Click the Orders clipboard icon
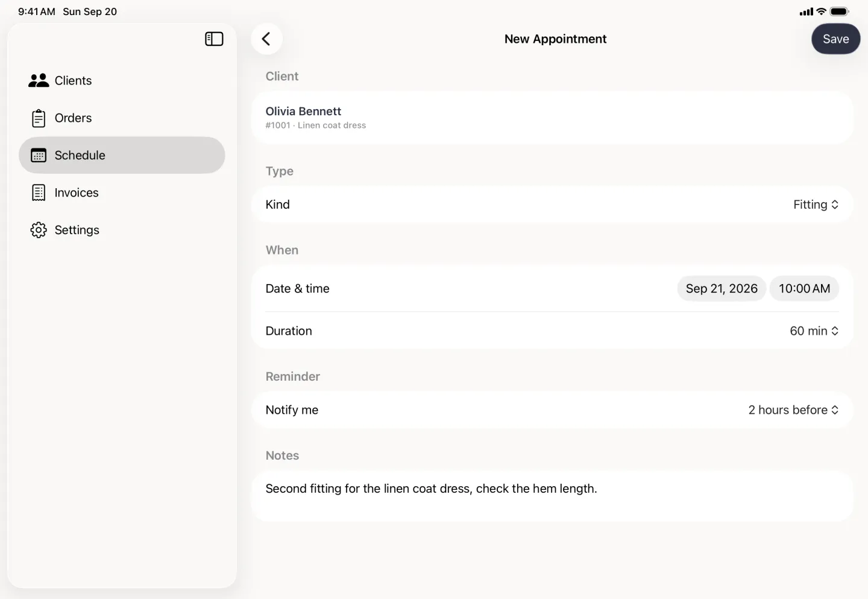 (39, 118)
